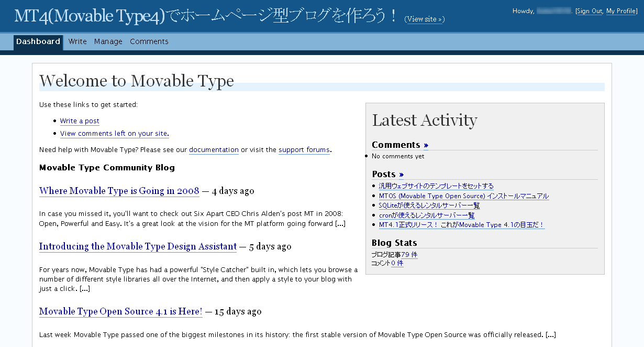The height and width of the screenshot is (347, 644).
Task: Open the Write menu item
Action: pos(77,42)
